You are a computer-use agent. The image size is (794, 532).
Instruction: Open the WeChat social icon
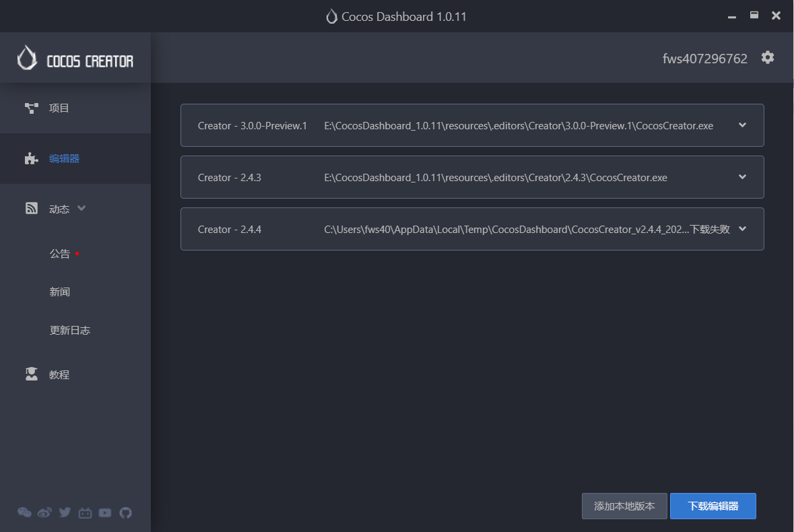point(24,512)
